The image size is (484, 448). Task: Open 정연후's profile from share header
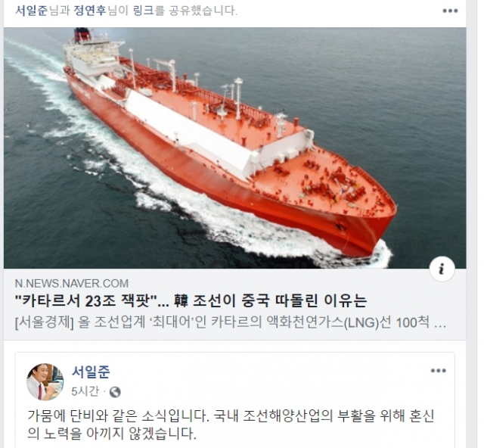(x=90, y=11)
